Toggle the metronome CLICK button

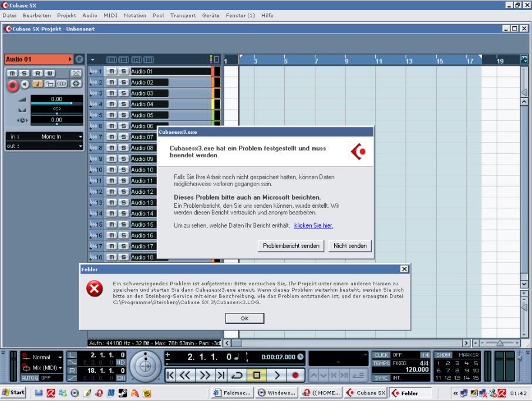[381, 355]
